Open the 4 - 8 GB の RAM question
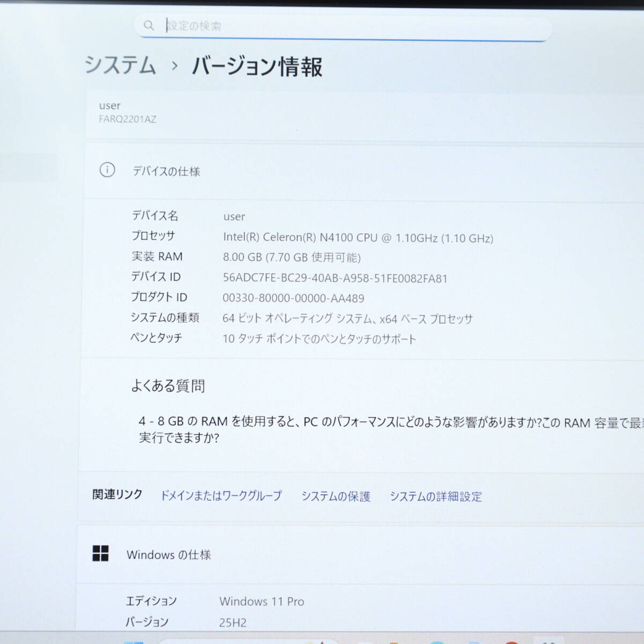Viewport: 644px width, 644px height. coord(391,430)
